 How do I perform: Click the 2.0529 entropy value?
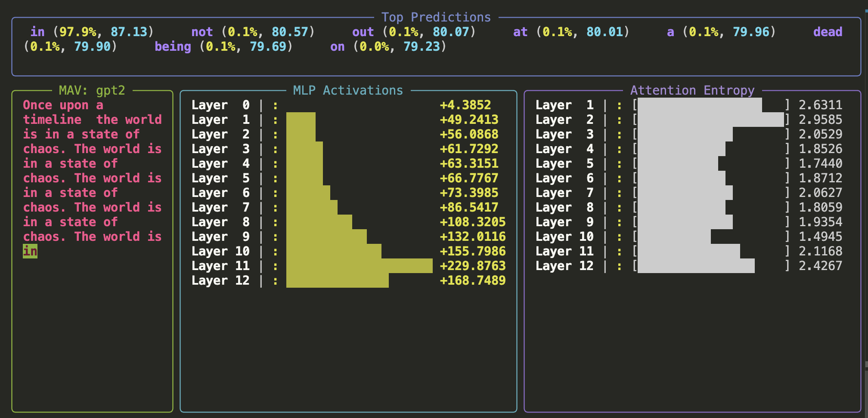tap(821, 134)
